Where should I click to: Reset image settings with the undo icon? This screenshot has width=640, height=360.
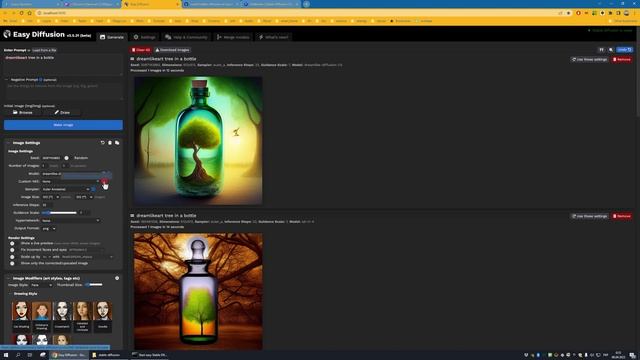[x=102, y=143]
